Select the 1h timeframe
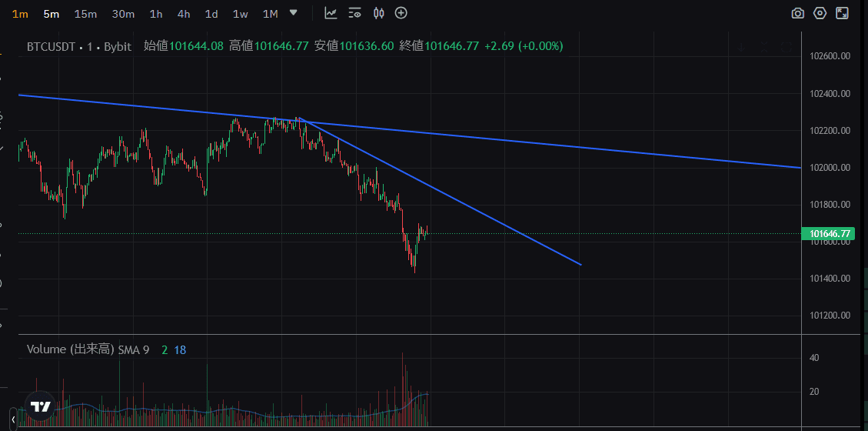868x431 pixels. click(156, 14)
